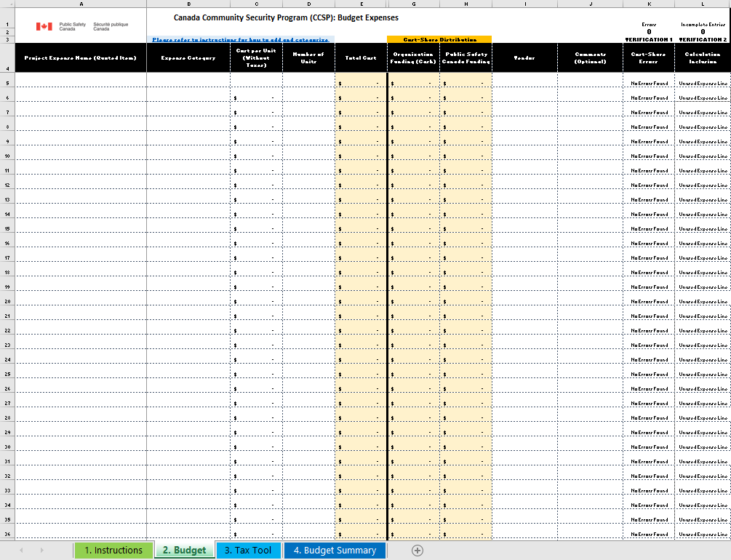Select the 2. Budget sheet tab
The width and height of the screenshot is (731, 560).
(x=185, y=551)
